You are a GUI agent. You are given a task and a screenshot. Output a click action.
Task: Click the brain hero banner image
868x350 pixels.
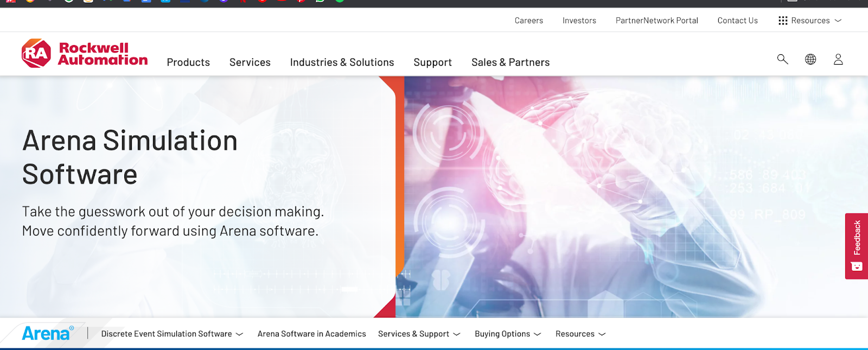(632, 196)
